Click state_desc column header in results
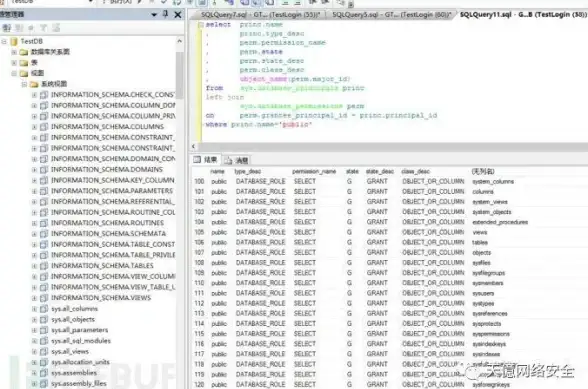 (380, 171)
